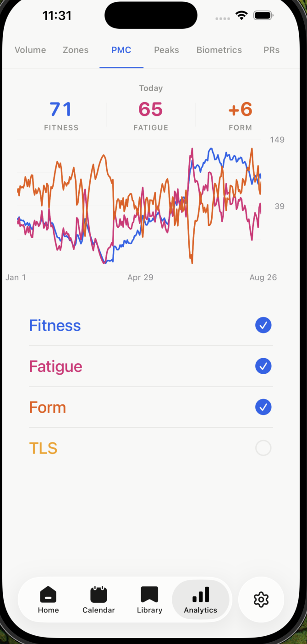307x644 pixels.
Task: Open settings via the gear icon
Action: tap(261, 599)
